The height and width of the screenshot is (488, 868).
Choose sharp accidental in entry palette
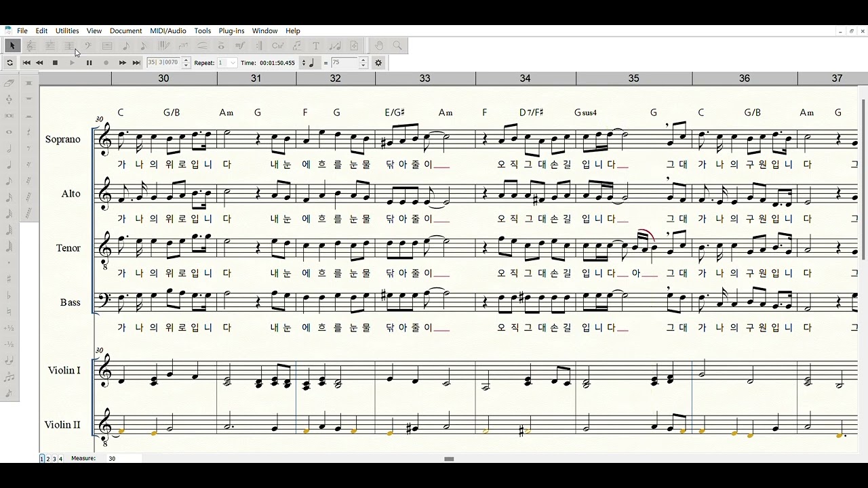(x=9, y=279)
